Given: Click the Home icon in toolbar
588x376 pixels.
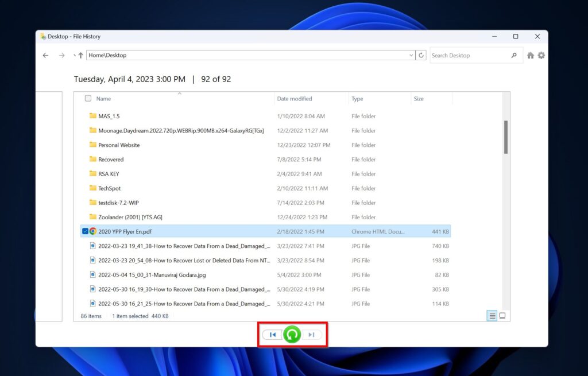Looking at the screenshot, I should [531, 56].
